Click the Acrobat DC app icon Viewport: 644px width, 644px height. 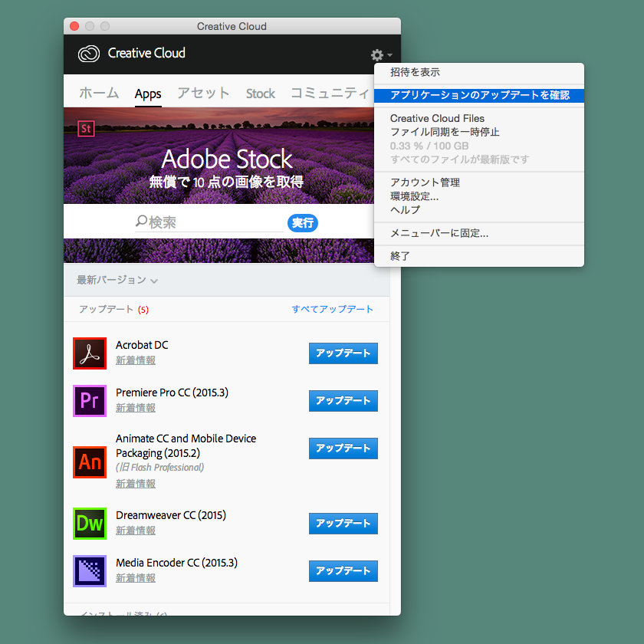tap(90, 353)
